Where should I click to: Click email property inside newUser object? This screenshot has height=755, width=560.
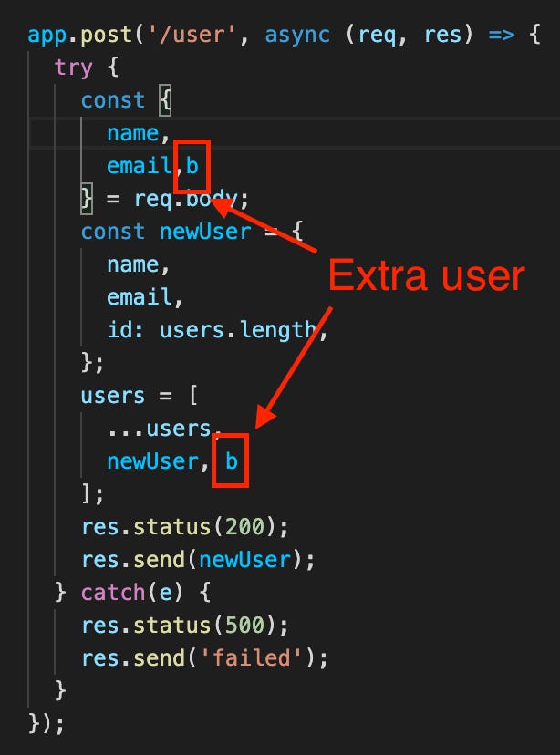[x=140, y=296]
